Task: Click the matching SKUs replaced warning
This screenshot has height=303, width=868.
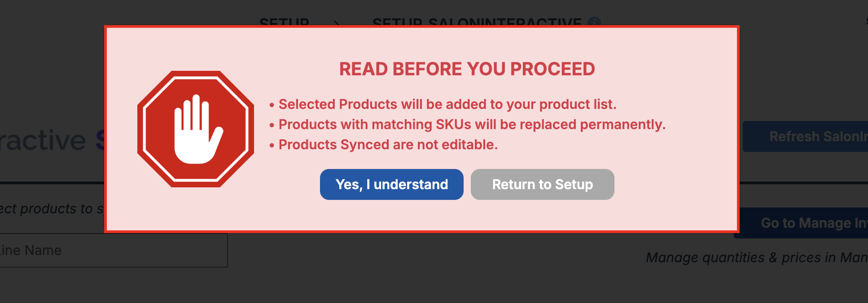Action: [471, 124]
